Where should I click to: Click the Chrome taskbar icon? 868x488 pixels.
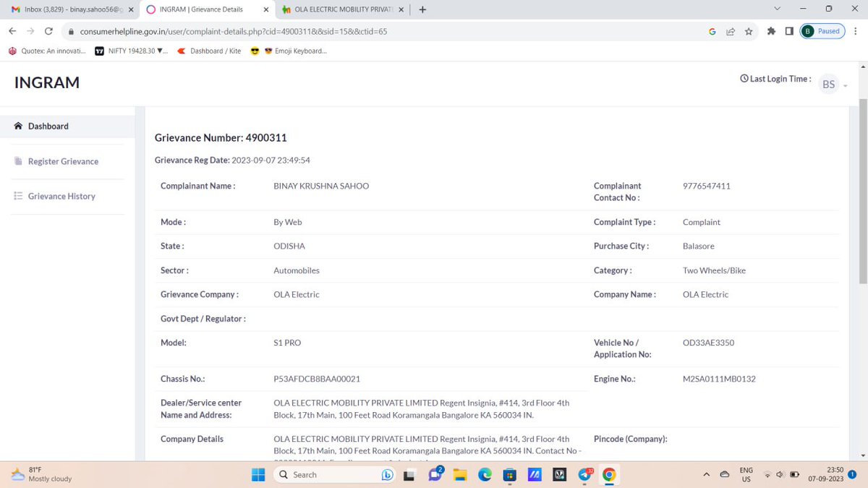coord(610,474)
